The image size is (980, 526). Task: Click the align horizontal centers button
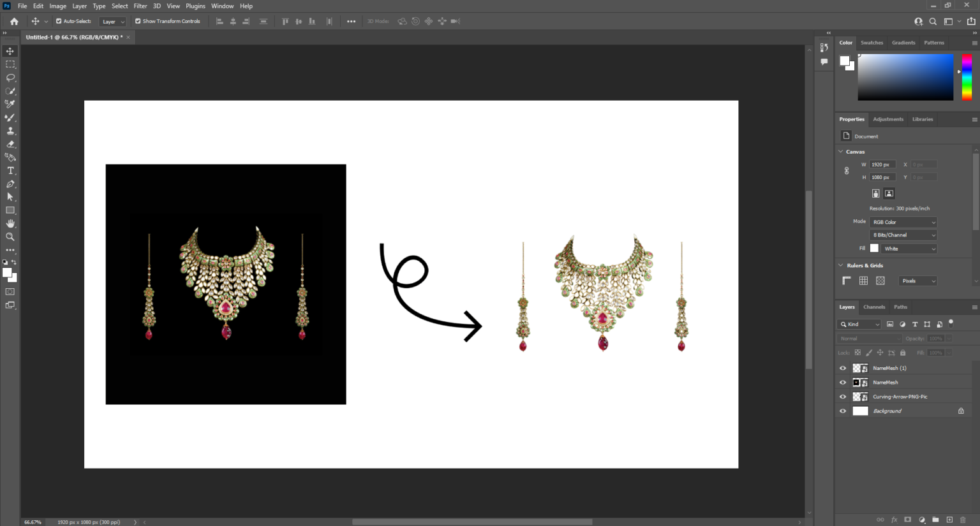[233, 21]
